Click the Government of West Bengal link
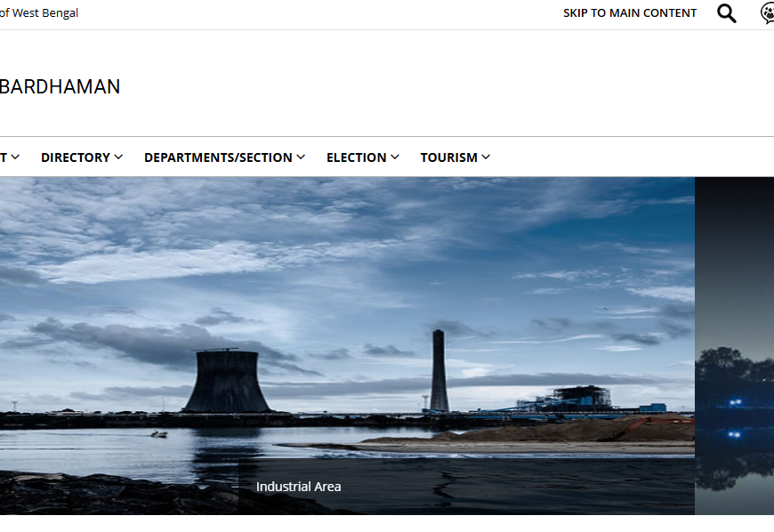 [x=39, y=13]
